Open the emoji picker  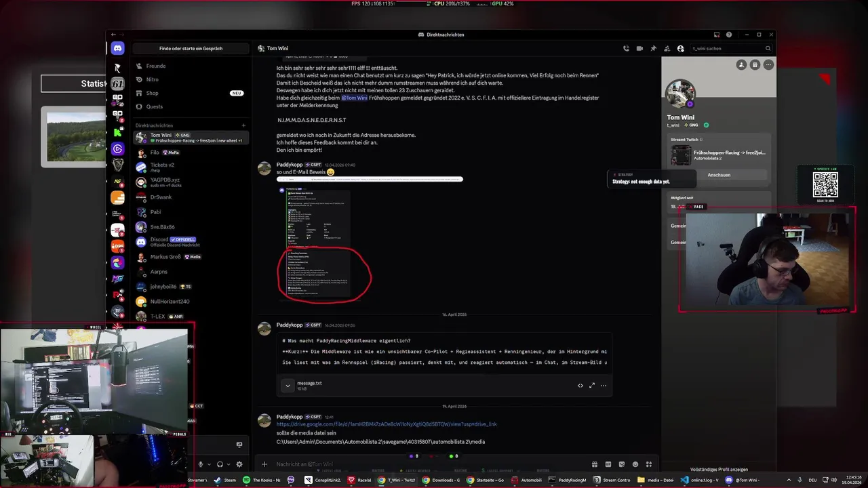tap(635, 464)
